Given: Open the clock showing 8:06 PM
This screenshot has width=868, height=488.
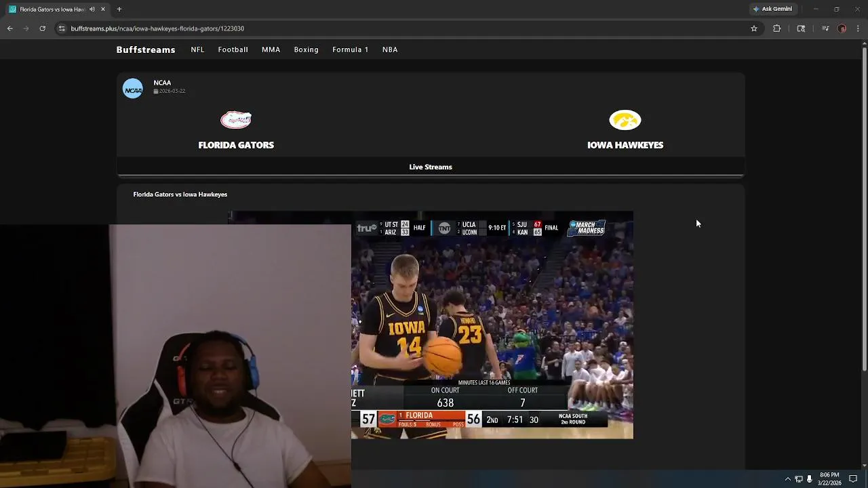Looking at the screenshot, I should click(829, 479).
